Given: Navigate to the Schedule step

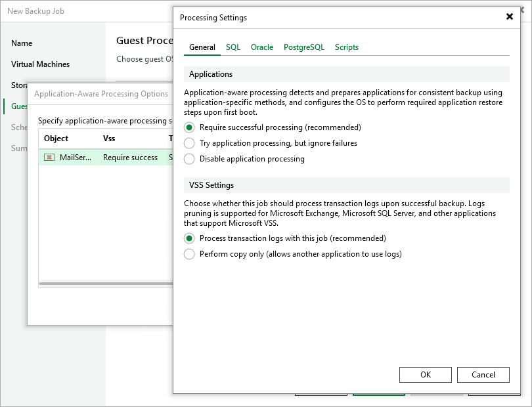Looking at the screenshot, I should [20, 127].
